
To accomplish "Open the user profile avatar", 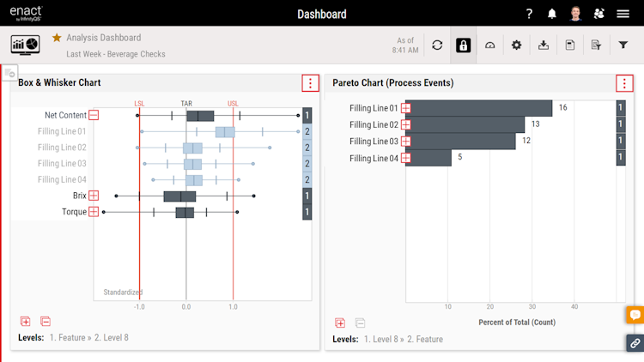I will pos(575,14).
